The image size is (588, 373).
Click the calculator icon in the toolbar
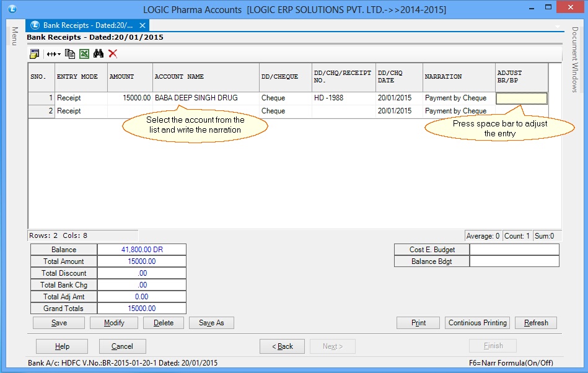34,54
